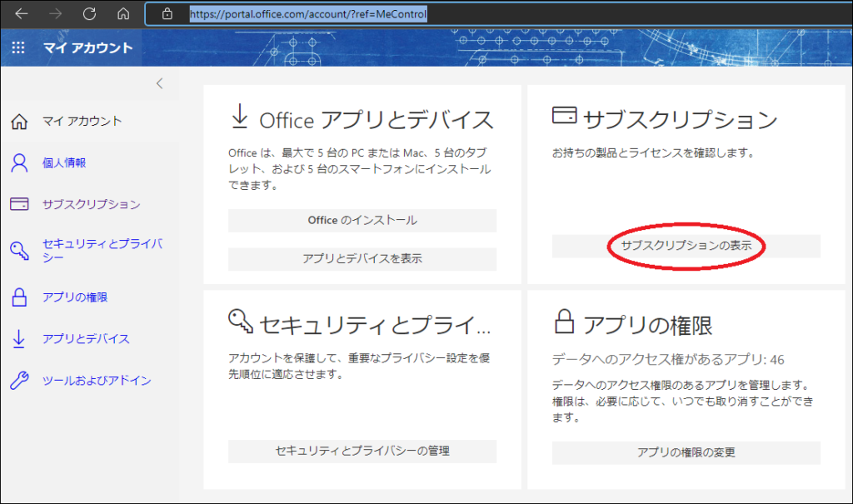
Task: Click the card icon in the サブスクリプション card heading
Action: coord(564,115)
